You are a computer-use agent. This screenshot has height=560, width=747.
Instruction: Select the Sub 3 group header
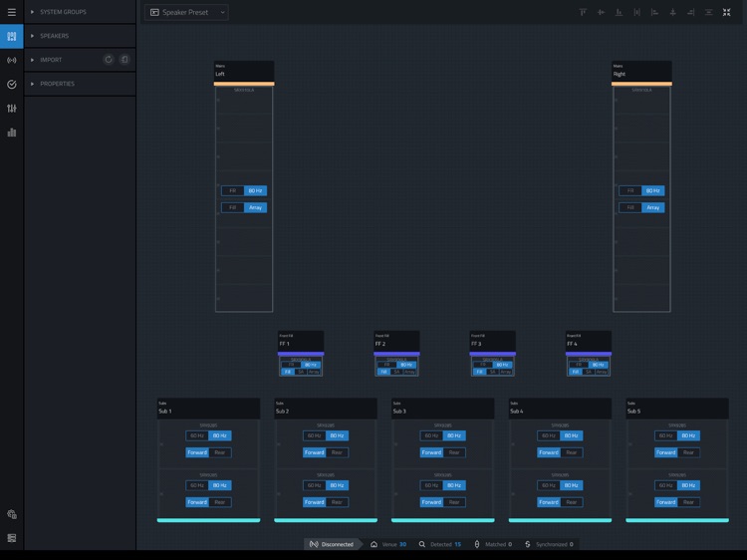click(x=442, y=409)
